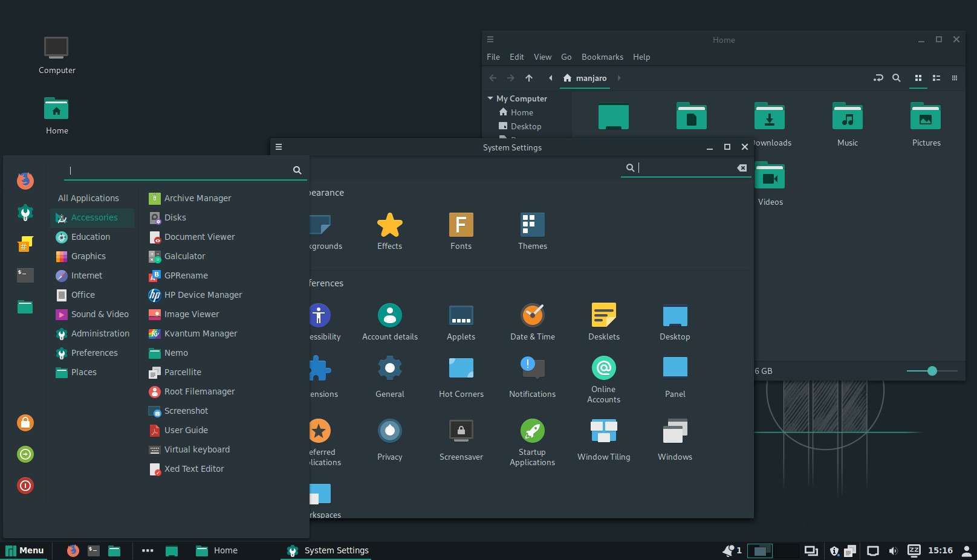
Task: Adjust the volume slider near the file manager
Action: tap(931, 370)
